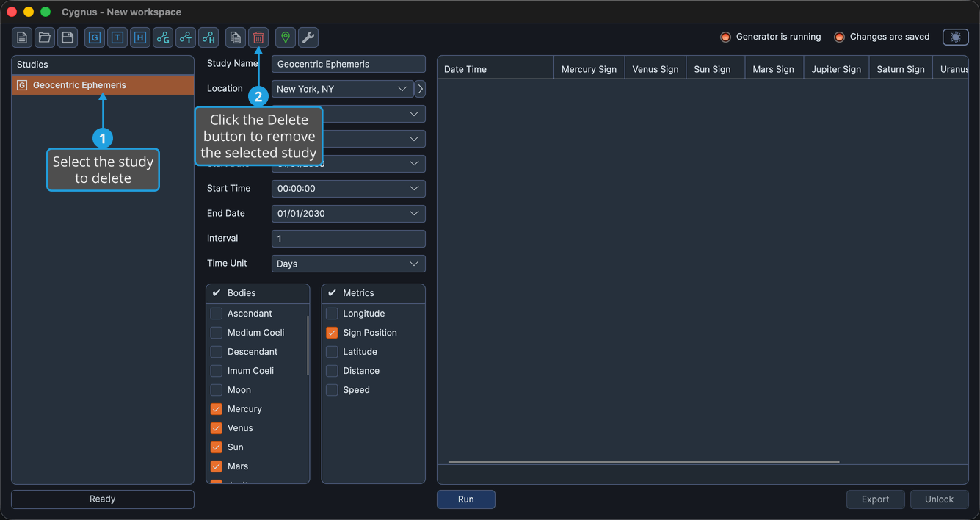Click the Unlock button
980x520 pixels.
(940, 499)
